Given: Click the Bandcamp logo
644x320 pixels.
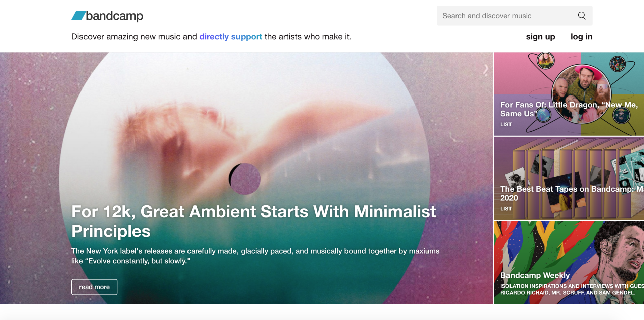Looking at the screenshot, I should pos(107,16).
